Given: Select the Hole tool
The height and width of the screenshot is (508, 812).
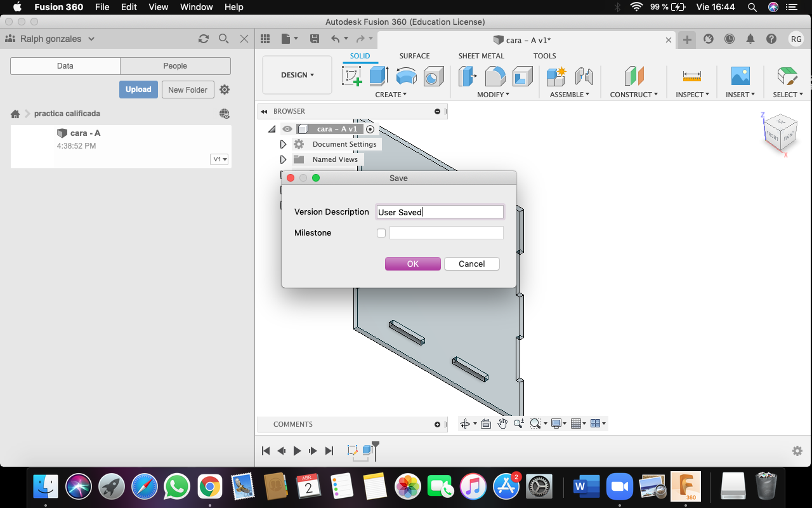Looking at the screenshot, I should pyautogui.click(x=433, y=76).
